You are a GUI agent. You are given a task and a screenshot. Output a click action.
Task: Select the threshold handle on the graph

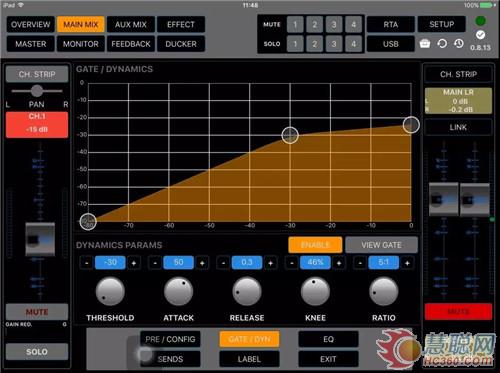[290, 135]
